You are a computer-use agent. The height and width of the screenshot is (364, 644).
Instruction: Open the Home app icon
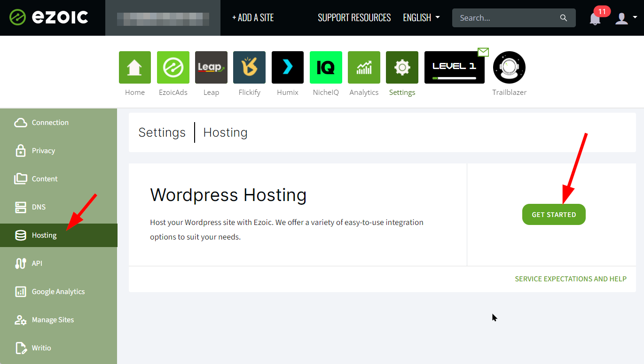click(x=135, y=68)
